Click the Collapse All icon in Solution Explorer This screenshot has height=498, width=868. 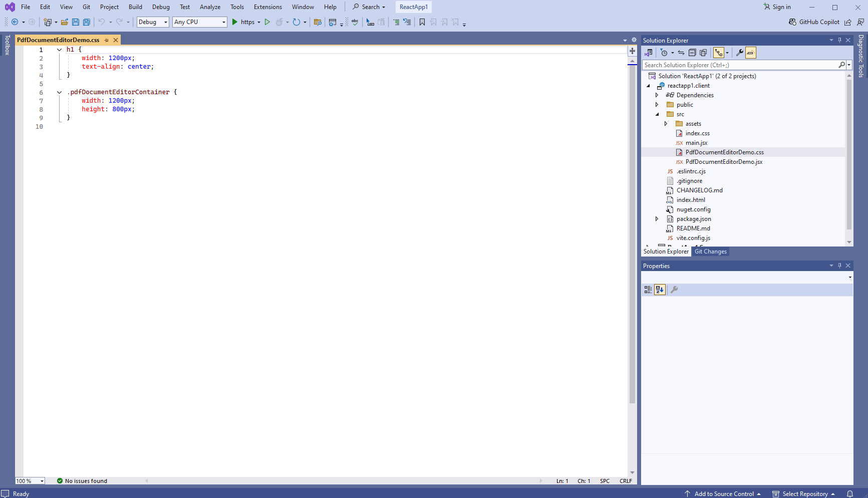tap(692, 53)
